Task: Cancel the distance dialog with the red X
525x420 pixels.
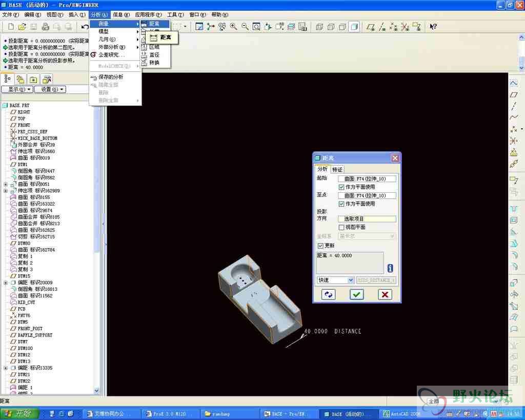Action: click(x=385, y=295)
